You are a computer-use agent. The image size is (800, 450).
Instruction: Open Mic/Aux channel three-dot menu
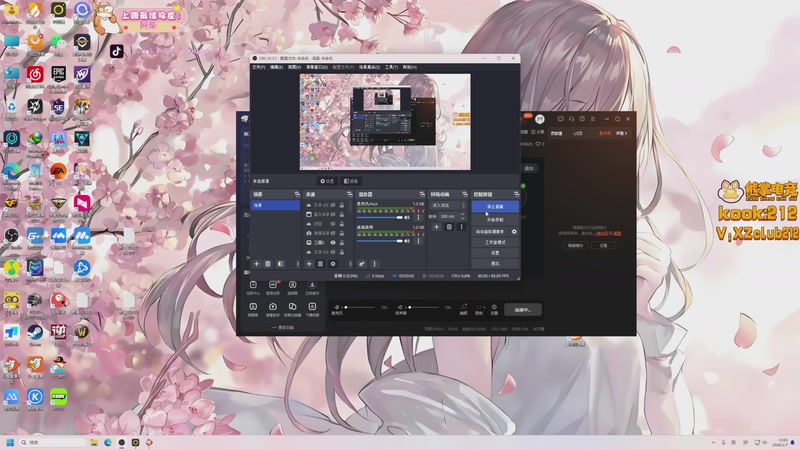tap(418, 217)
